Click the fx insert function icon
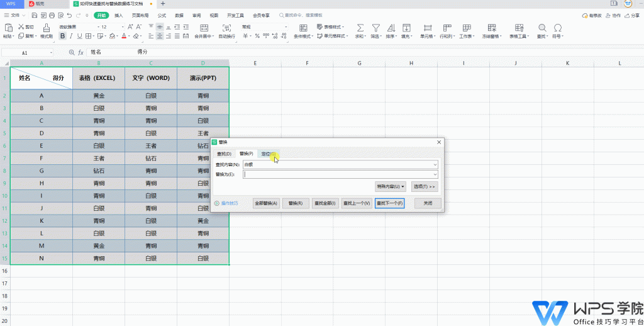 point(81,53)
